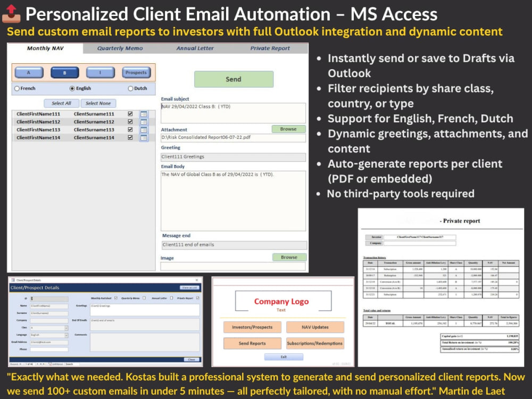The width and height of the screenshot is (532, 399).
Task: Browse for an image file
Action: (289, 257)
